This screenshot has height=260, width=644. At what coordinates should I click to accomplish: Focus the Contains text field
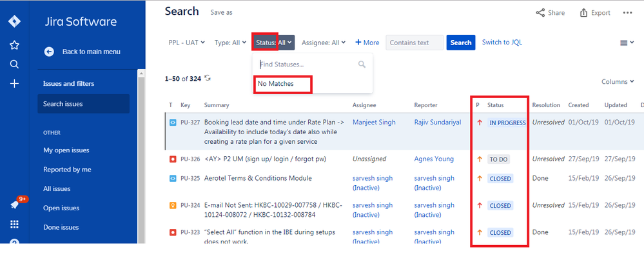pos(415,43)
